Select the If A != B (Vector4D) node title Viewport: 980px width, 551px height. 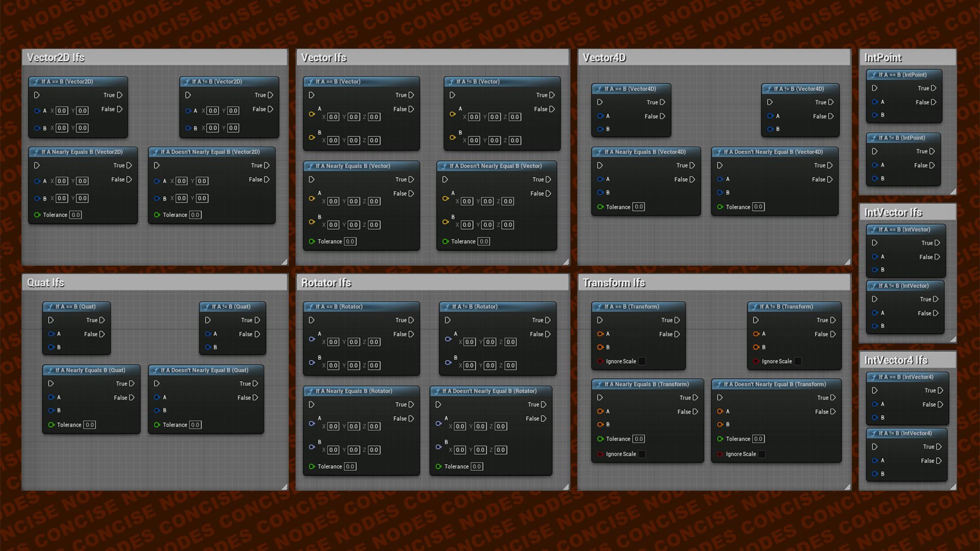point(799,89)
